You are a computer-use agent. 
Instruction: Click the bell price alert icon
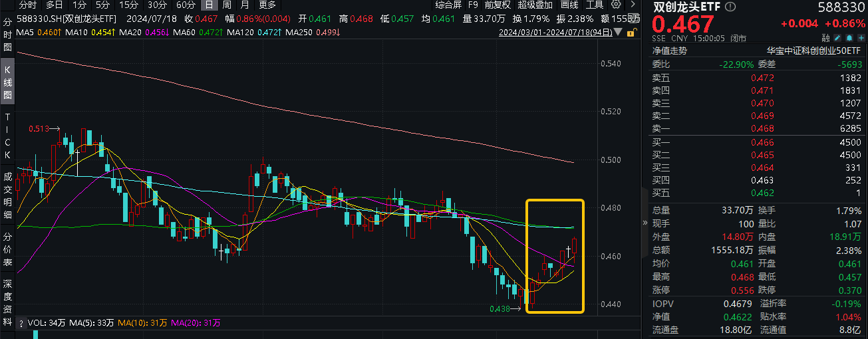(849, 39)
